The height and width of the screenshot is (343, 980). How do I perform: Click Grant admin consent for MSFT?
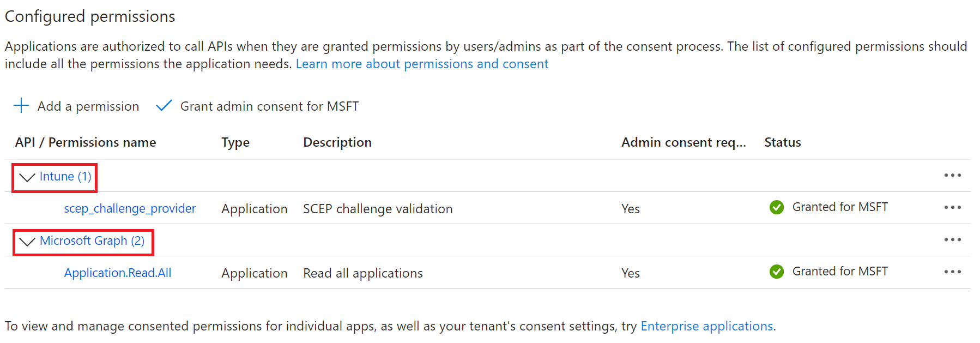coord(269,106)
